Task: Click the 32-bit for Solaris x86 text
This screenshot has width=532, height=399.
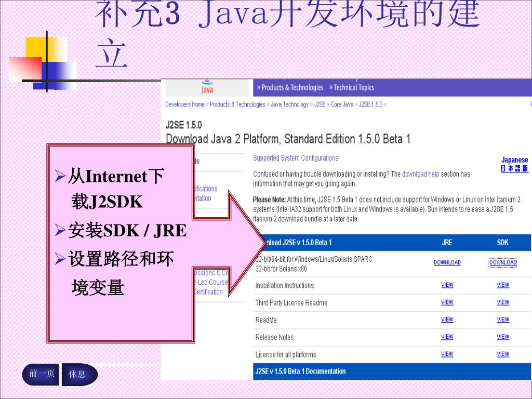Action: [281, 269]
